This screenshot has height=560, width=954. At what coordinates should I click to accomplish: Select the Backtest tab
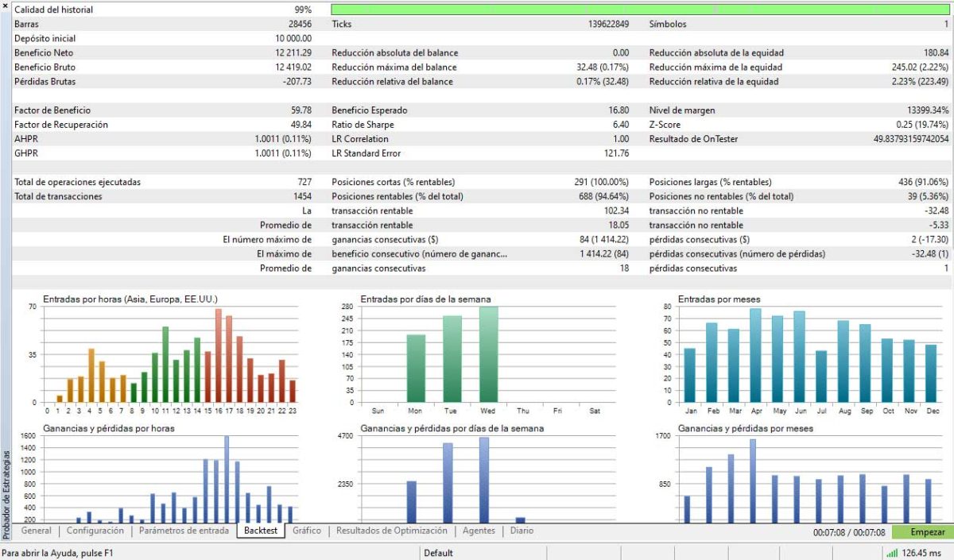pyautogui.click(x=260, y=531)
